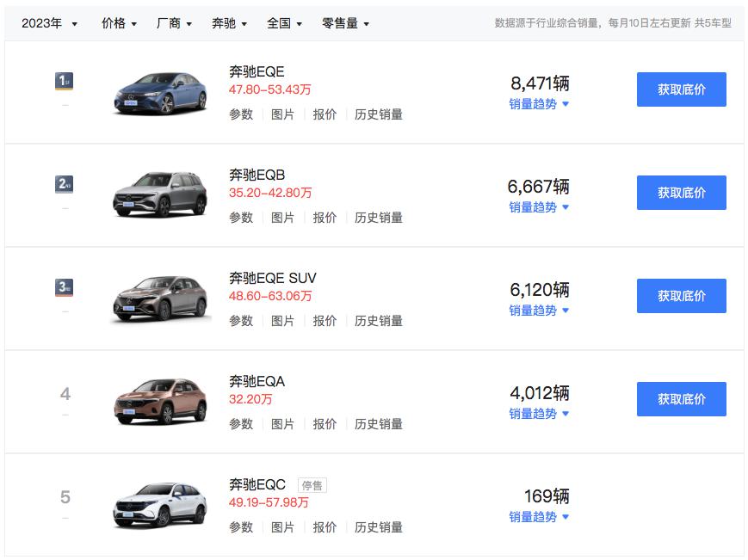
Task: Click the 奔驰EQE SUV model title
Action: pos(272,278)
